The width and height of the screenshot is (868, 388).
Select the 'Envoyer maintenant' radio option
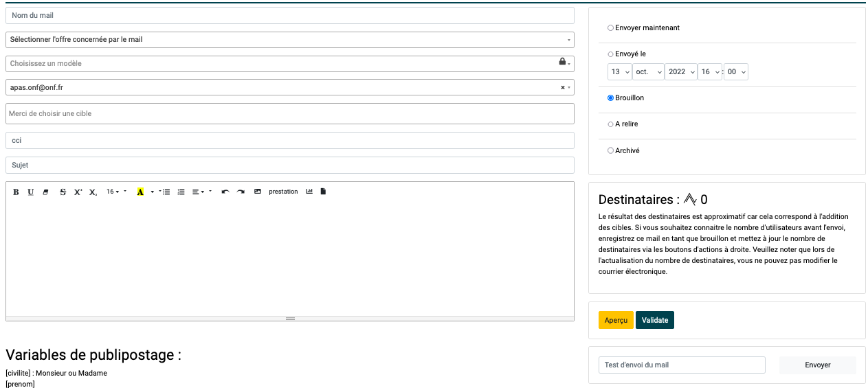pos(610,28)
